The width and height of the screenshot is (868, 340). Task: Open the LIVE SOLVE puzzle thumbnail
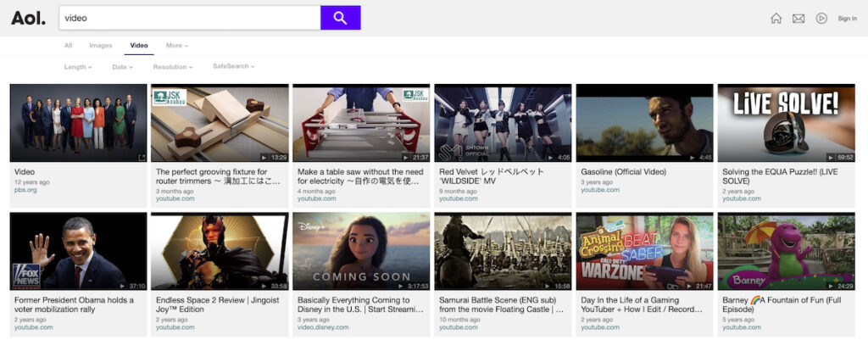click(x=787, y=123)
